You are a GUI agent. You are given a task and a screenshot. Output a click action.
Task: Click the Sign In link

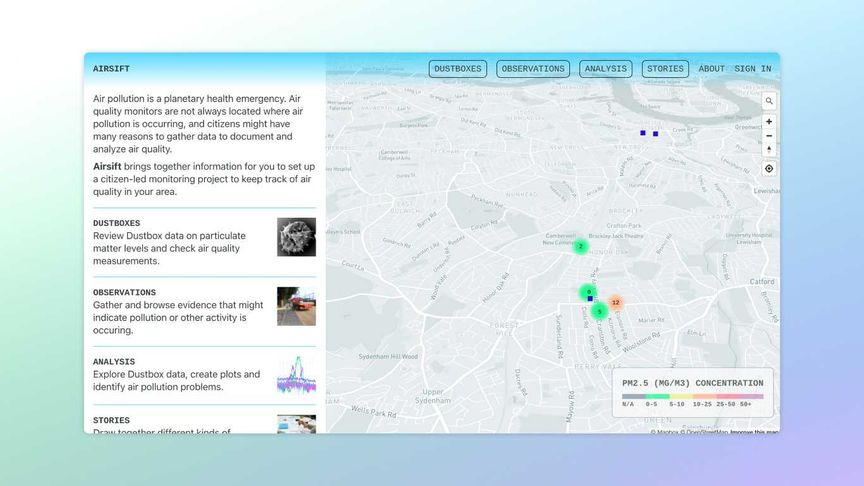pyautogui.click(x=753, y=69)
